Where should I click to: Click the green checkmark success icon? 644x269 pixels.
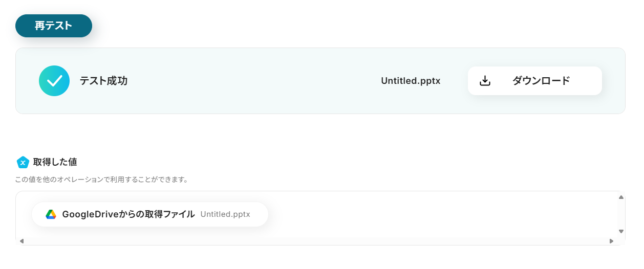[x=54, y=81]
